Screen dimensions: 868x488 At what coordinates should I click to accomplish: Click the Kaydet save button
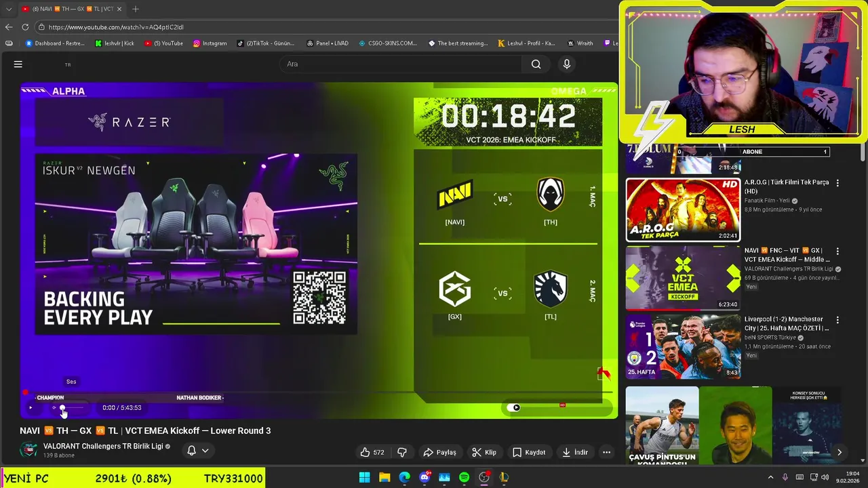[529, 452]
